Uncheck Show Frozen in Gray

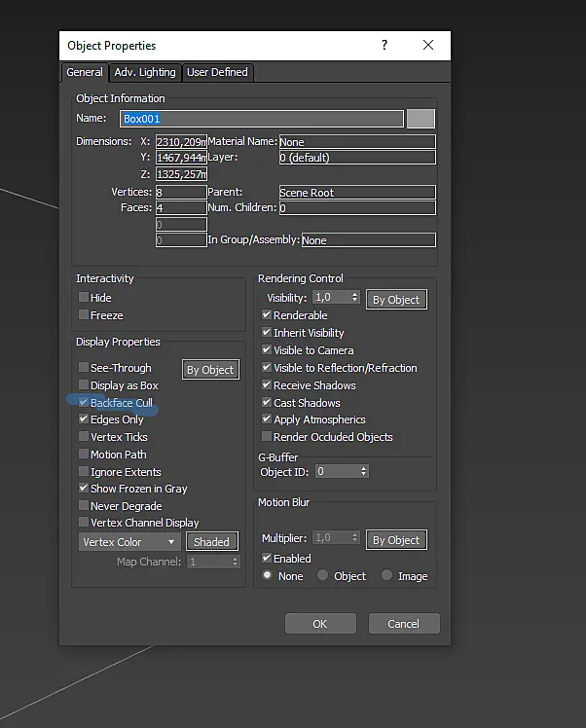[x=84, y=488]
